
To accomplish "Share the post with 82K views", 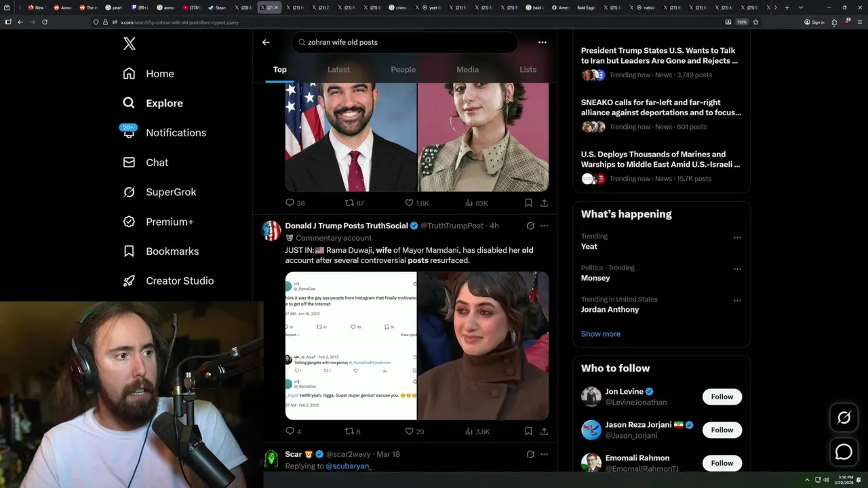I will click(x=544, y=203).
